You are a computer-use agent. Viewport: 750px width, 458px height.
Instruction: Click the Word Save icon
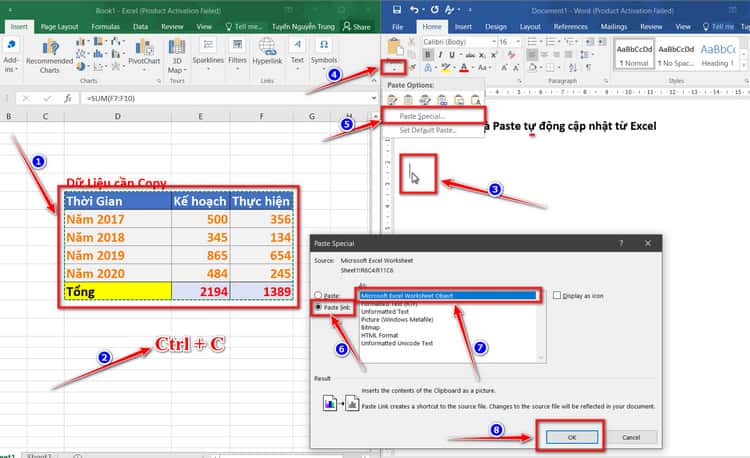(397, 10)
